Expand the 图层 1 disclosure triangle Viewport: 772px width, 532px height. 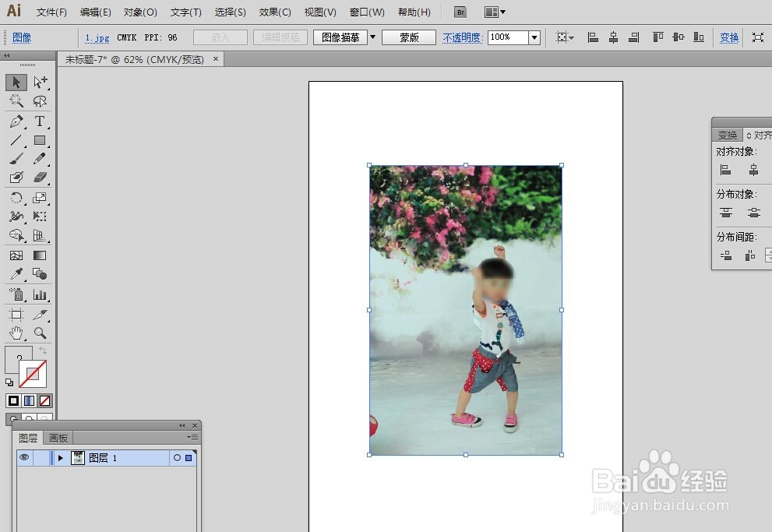point(61,458)
